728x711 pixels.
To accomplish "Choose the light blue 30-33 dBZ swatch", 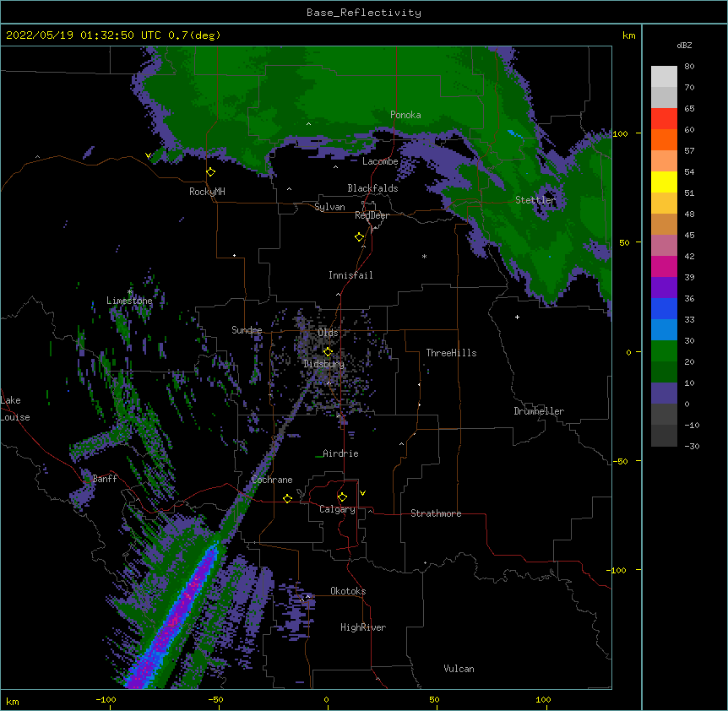I will pyautogui.click(x=664, y=330).
